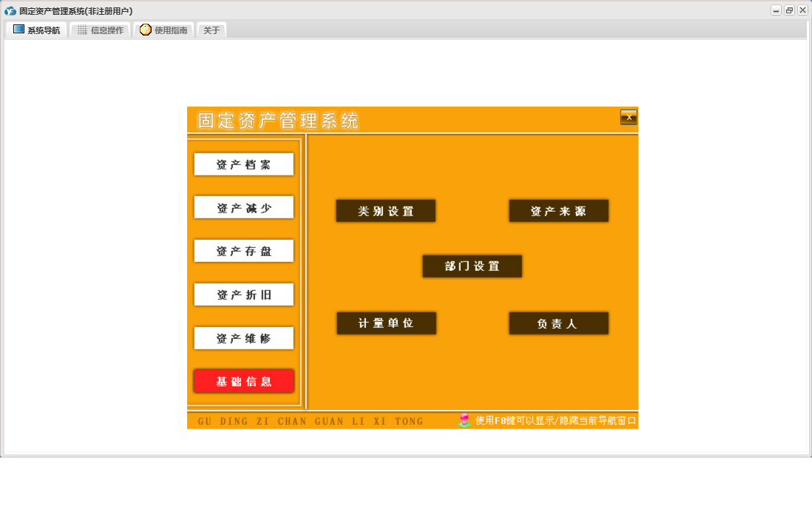Select the red 基础信息 button
Image resolution: width=812 pixels, height=530 pixels.
(x=243, y=381)
